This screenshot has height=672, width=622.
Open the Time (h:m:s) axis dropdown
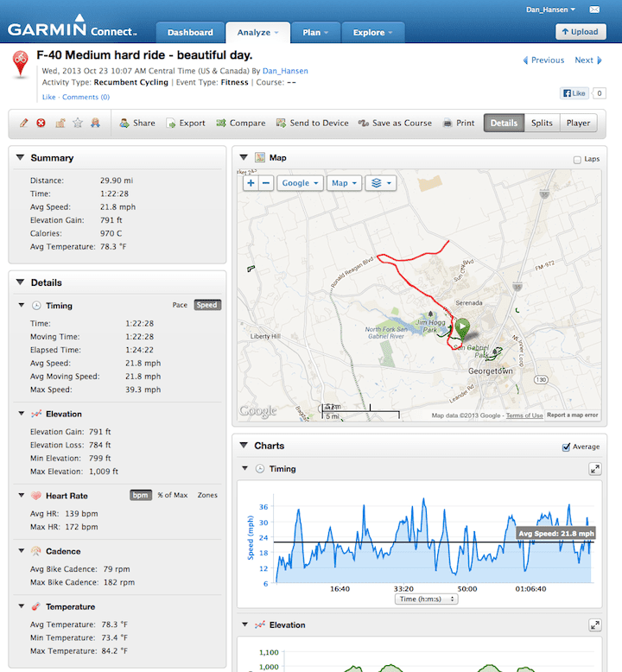tap(426, 599)
